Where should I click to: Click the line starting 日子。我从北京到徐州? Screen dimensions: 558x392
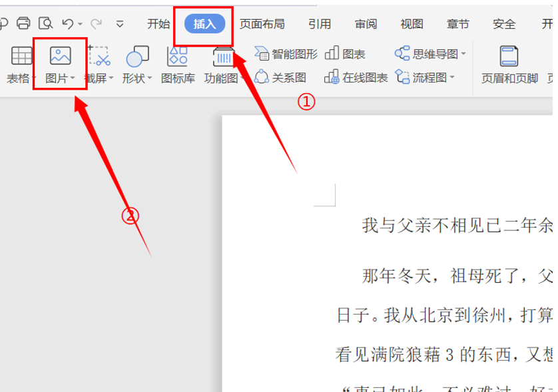444,315
